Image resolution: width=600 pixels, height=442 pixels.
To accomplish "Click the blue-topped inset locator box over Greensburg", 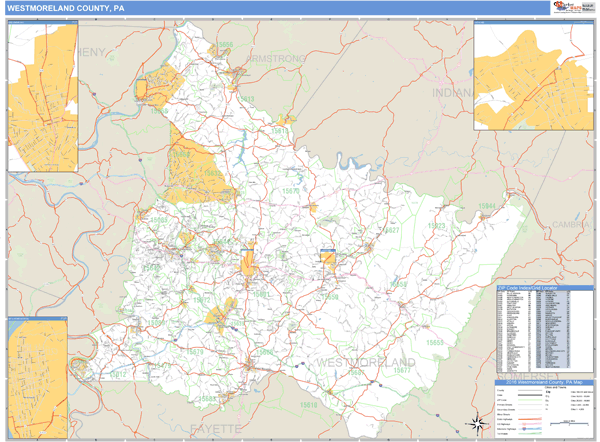I will tap(248, 262).
